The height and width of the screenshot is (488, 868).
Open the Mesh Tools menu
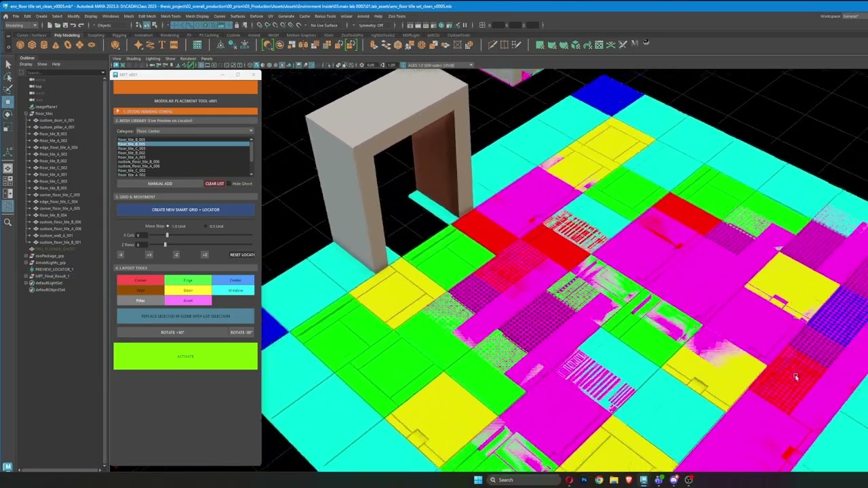tap(171, 16)
